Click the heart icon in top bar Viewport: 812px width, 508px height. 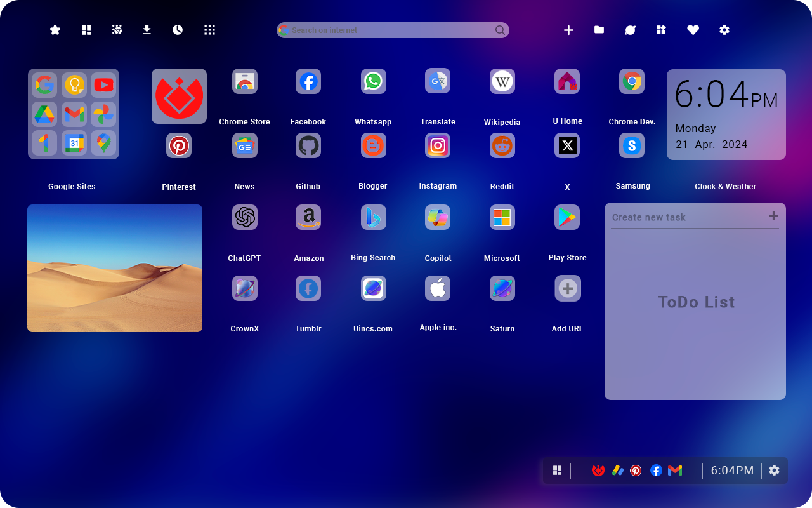click(x=693, y=30)
